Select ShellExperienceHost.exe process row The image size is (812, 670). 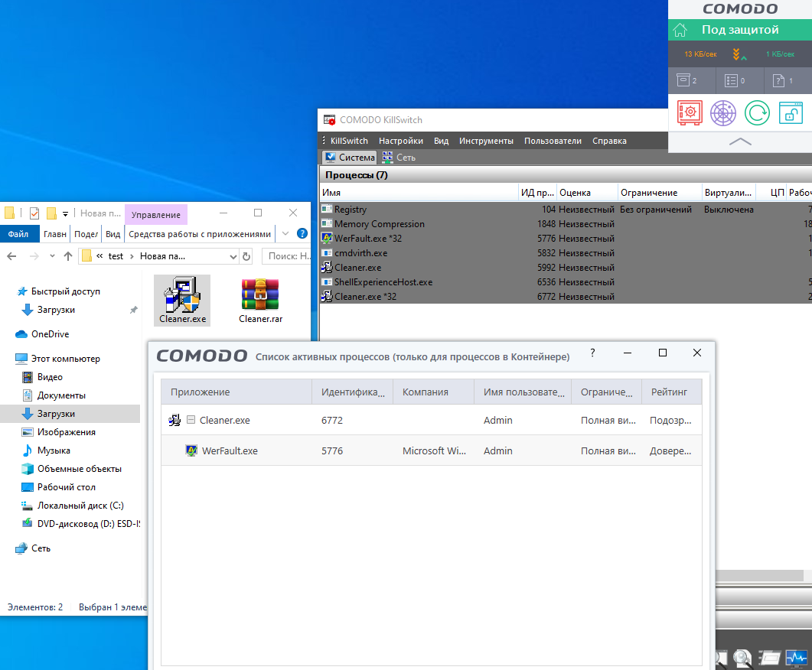point(566,282)
